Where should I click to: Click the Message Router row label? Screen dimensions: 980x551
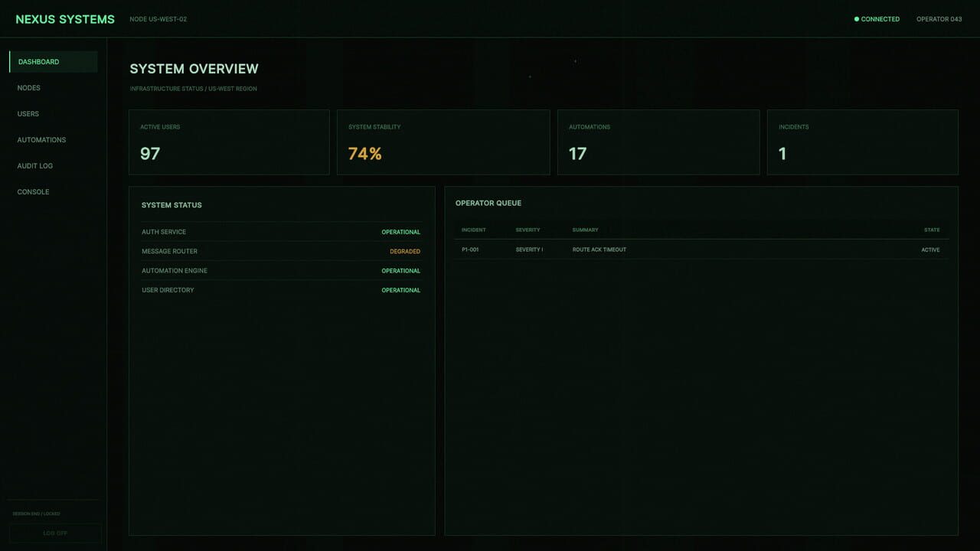click(x=169, y=252)
